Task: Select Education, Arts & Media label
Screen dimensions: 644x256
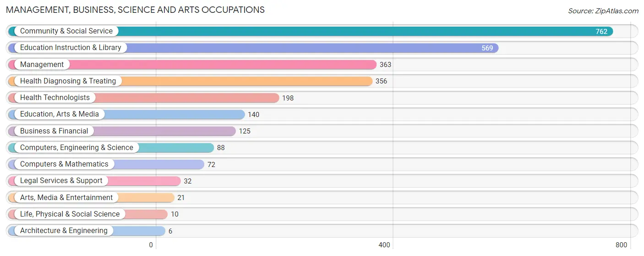Action: (60, 114)
